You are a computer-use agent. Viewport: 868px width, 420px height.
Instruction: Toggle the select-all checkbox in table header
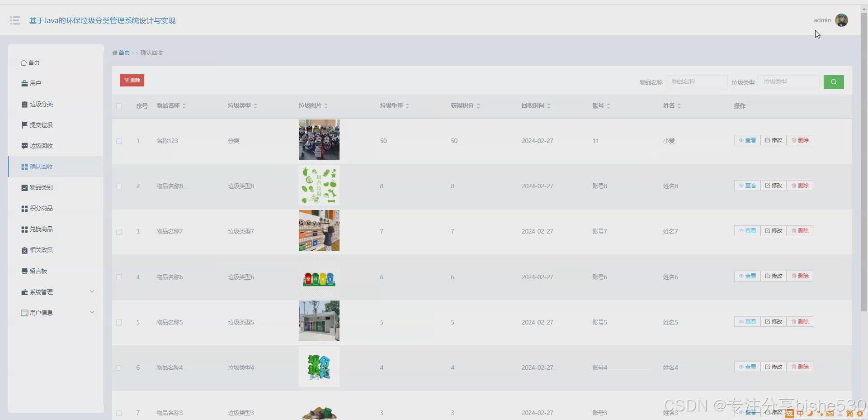click(119, 106)
